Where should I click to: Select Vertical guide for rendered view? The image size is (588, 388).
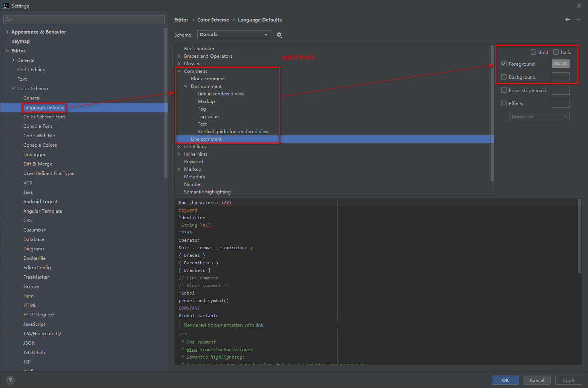(x=233, y=132)
